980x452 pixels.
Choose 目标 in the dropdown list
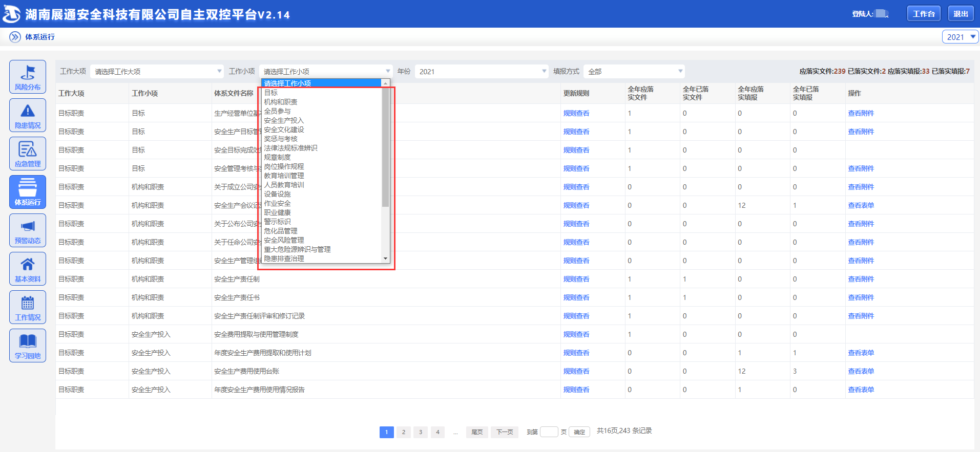point(322,93)
